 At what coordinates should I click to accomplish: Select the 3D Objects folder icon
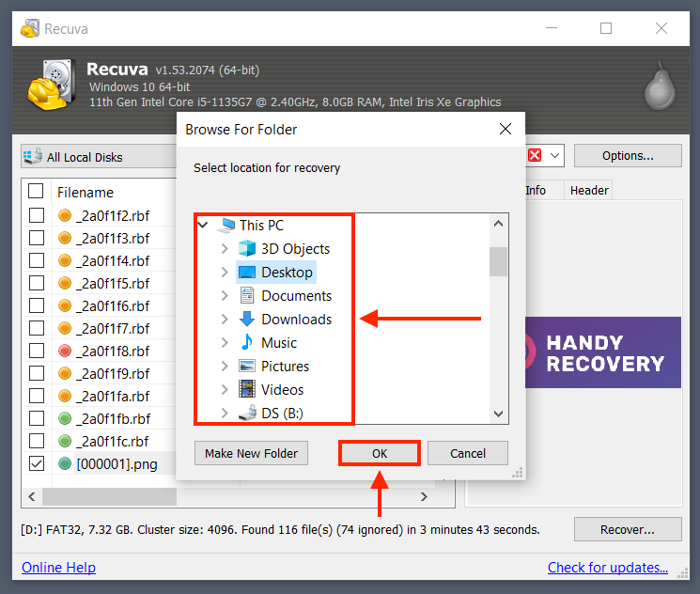pos(247,249)
